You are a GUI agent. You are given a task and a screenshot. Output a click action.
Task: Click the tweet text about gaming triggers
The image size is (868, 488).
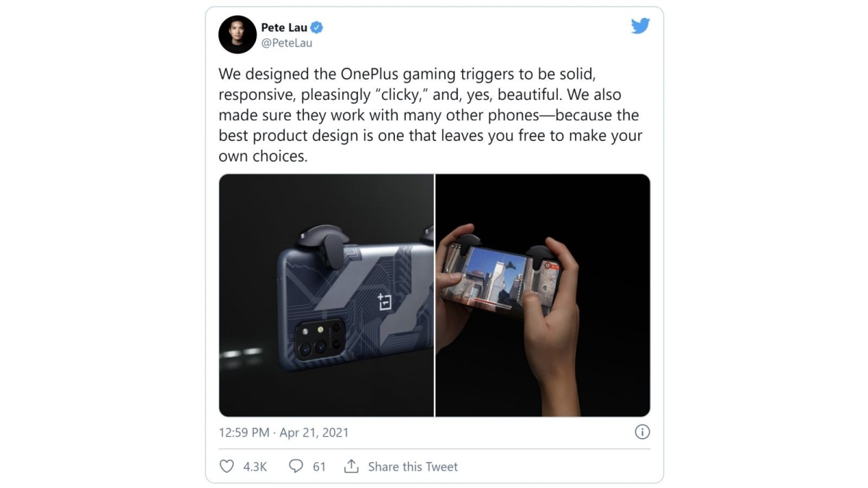(430, 115)
